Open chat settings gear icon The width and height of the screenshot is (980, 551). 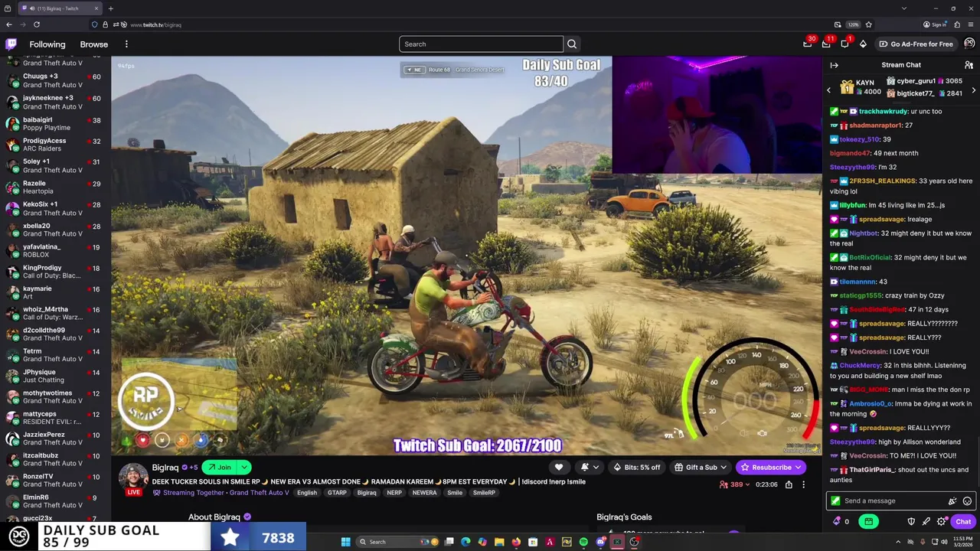(x=942, y=522)
